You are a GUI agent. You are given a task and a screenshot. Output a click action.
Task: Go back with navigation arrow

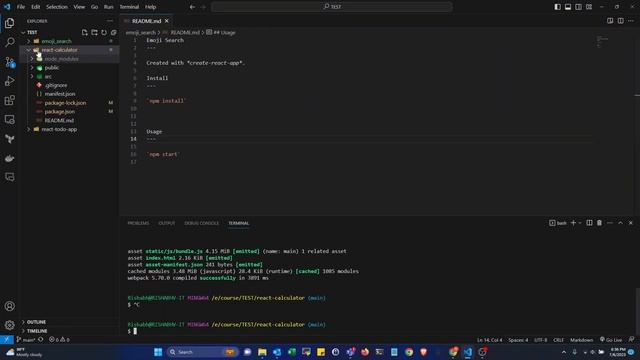point(192,7)
